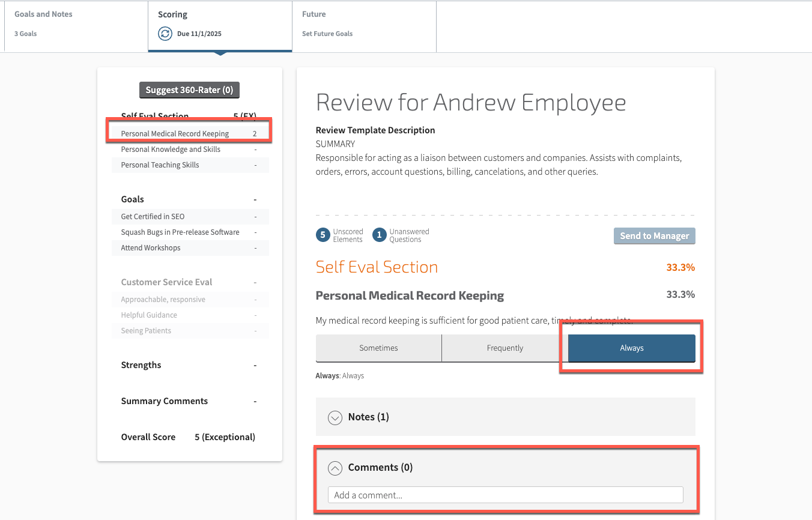
Task: Open the Future tab
Action: (364, 26)
